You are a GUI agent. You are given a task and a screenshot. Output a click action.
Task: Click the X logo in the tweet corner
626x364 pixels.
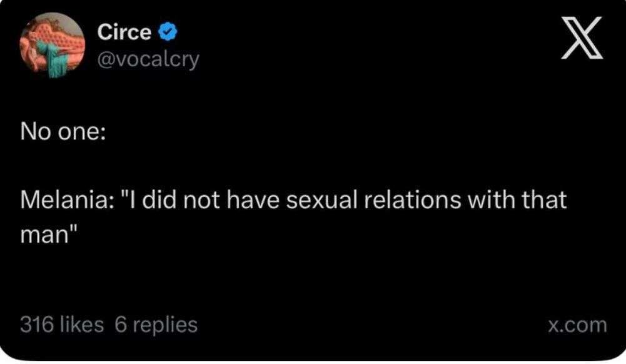[582, 38]
